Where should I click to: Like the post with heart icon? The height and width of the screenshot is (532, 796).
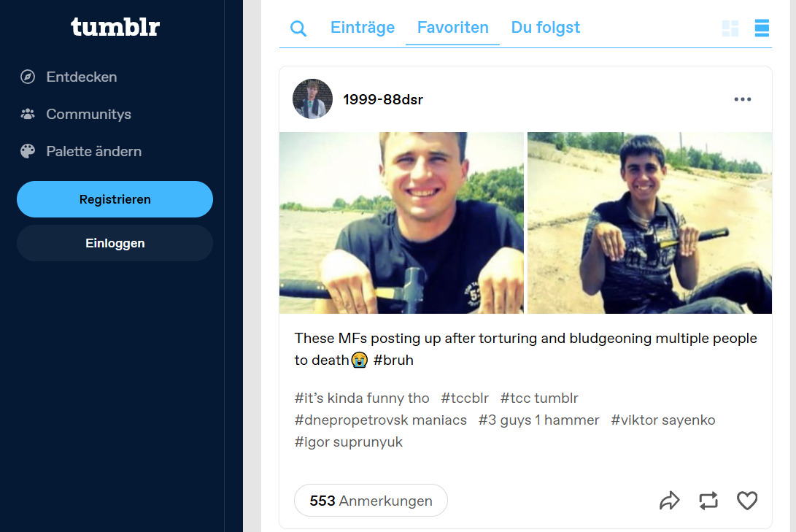tap(746, 501)
